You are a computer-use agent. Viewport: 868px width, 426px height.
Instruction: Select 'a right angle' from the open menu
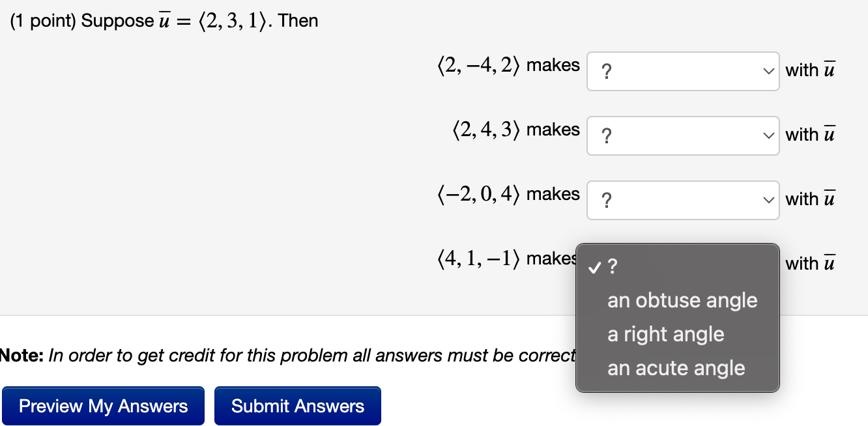(665, 334)
